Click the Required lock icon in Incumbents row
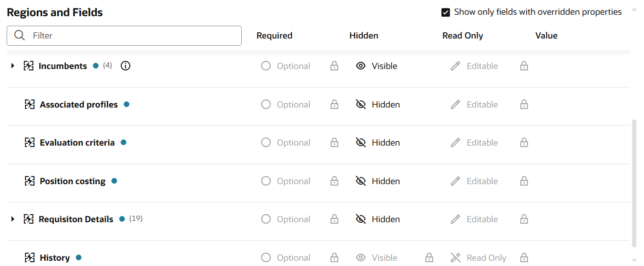The width and height of the screenshot is (644, 266). tap(335, 66)
